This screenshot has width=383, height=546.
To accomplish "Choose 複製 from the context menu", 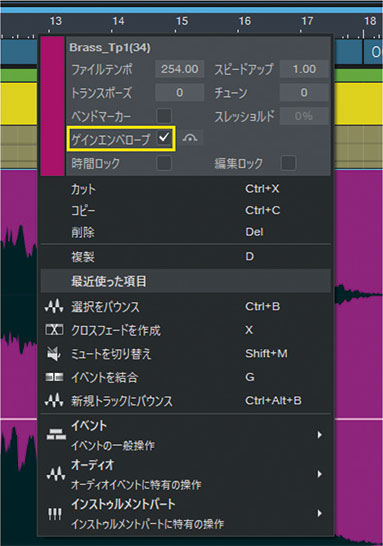I will point(186,257).
